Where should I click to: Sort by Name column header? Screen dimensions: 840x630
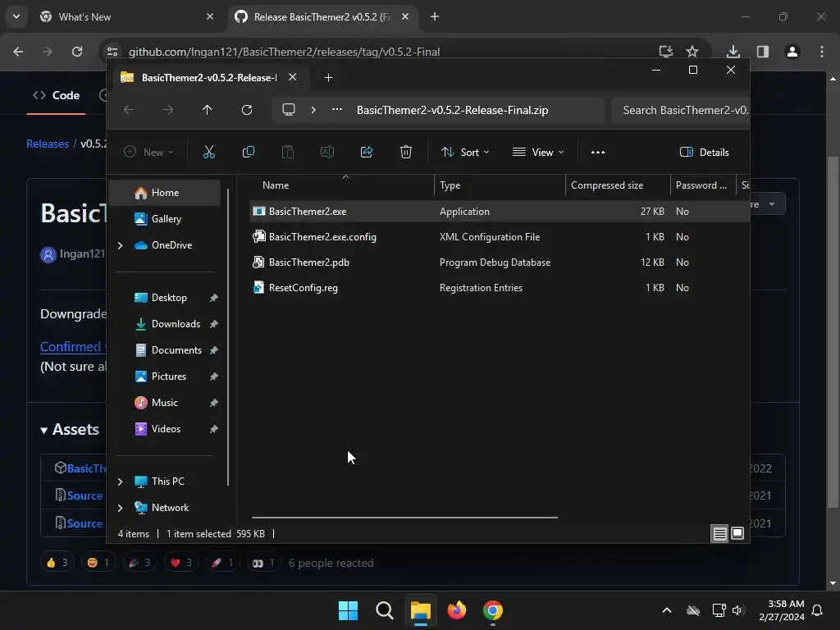click(343, 185)
